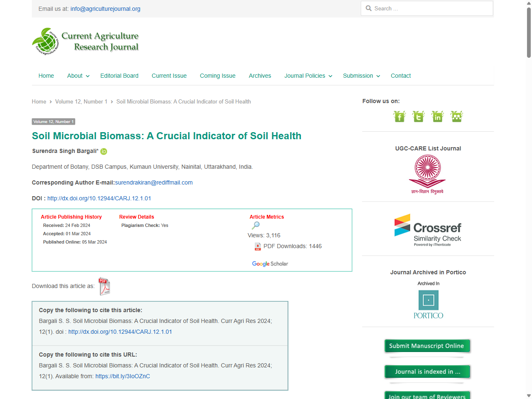Open article in Google Scholar
The width and height of the screenshot is (532, 399).
270,264
